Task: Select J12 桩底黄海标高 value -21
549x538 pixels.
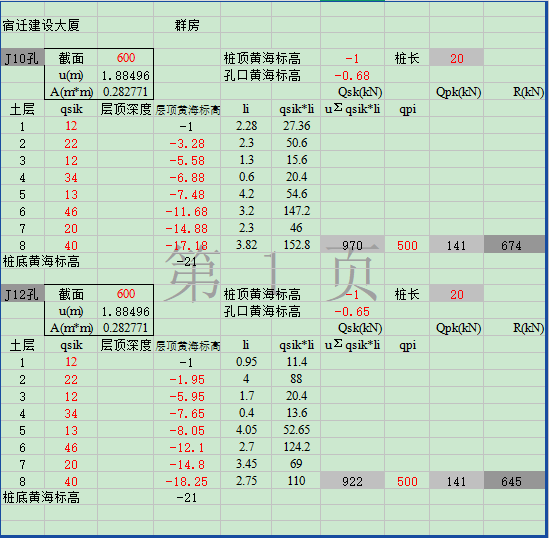Action: coord(187,497)
